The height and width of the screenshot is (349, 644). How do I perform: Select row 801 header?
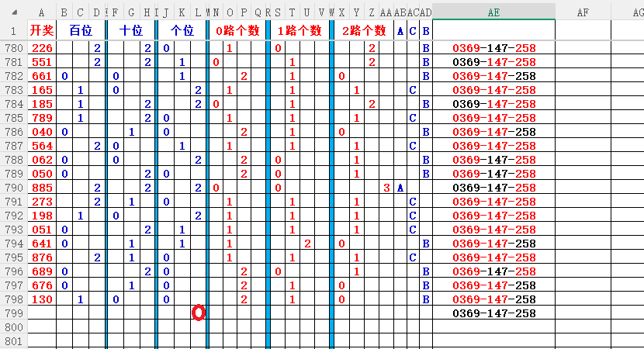(x=13, y=341)
